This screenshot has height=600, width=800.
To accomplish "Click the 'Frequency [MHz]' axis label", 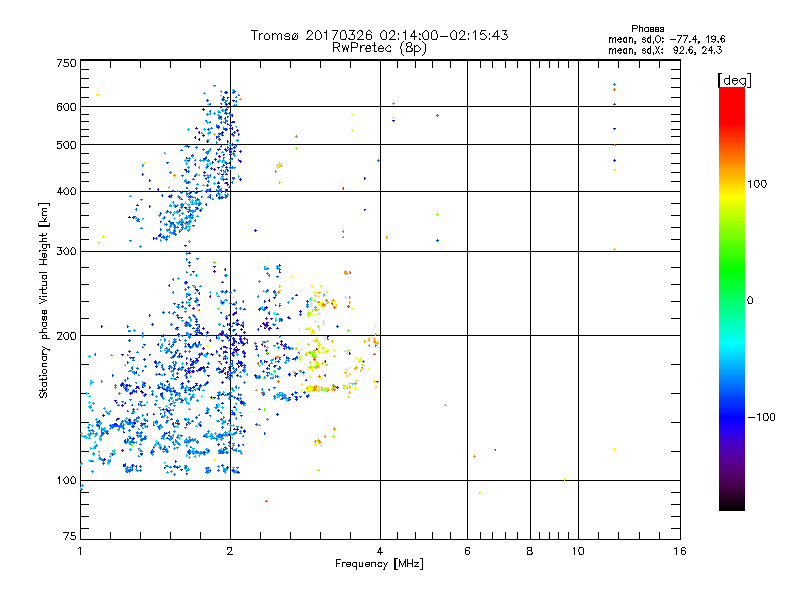I will click(379, 564).
